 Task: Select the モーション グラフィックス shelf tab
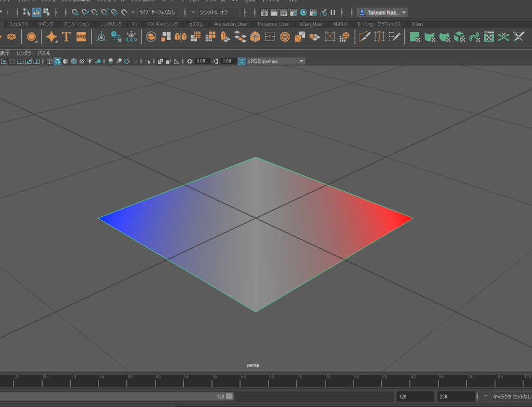379,24
